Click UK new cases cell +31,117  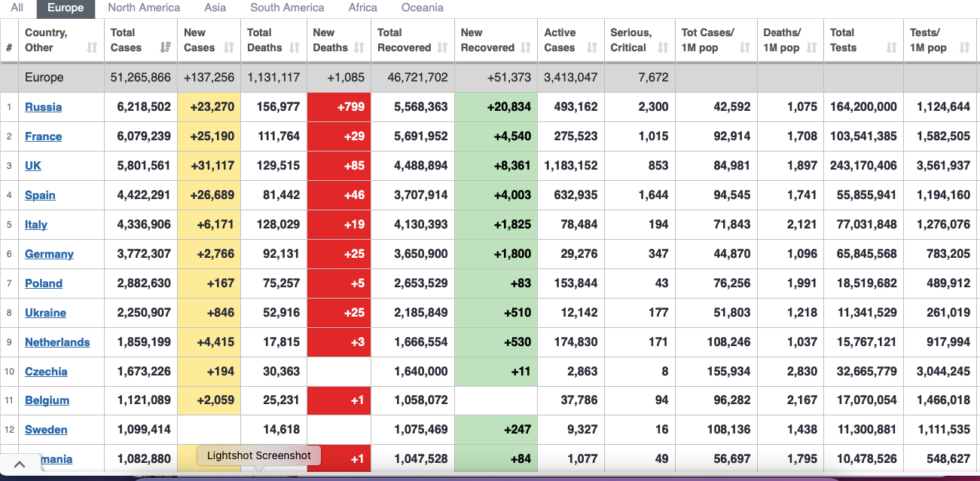pos(209,166)
